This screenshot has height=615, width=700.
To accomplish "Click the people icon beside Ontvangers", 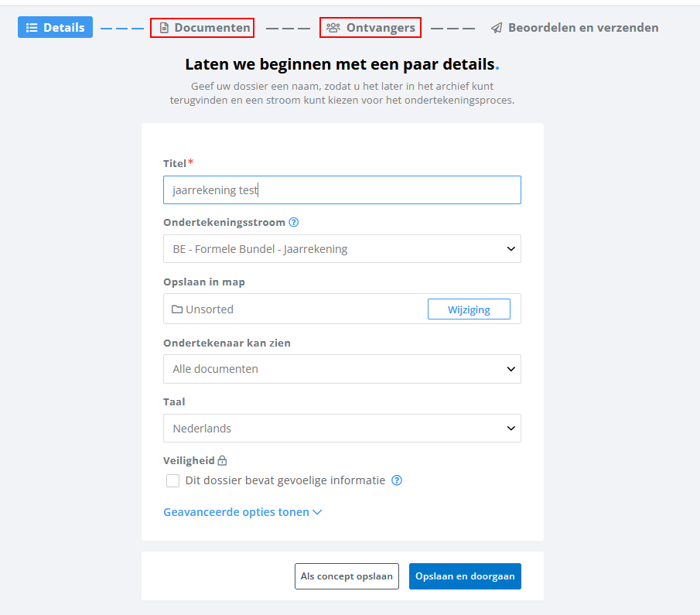I will coord(333,28).
